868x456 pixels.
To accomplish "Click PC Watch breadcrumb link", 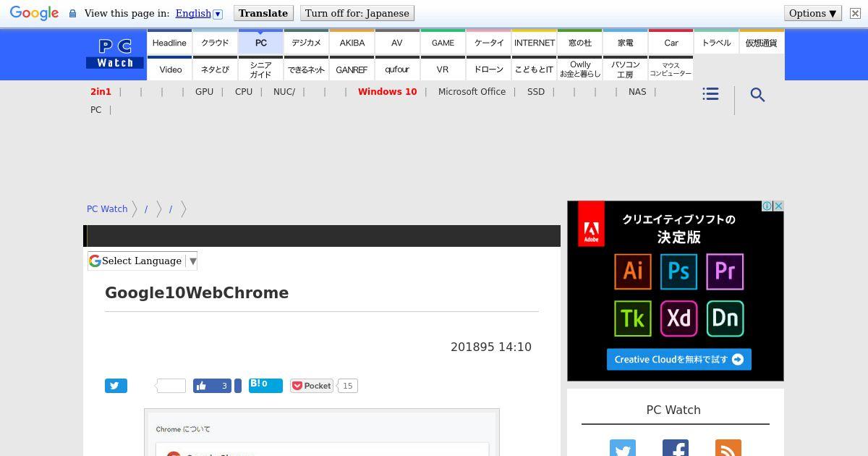I will point(107,208).
